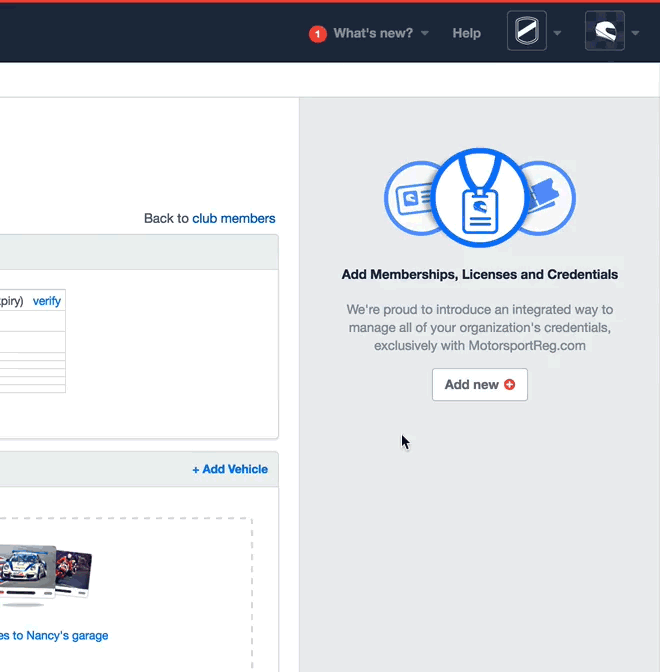Click the 'Add Memberships, Licenses and Credentials' heading
The image size is (660, 672).
[x=480, y=274]
